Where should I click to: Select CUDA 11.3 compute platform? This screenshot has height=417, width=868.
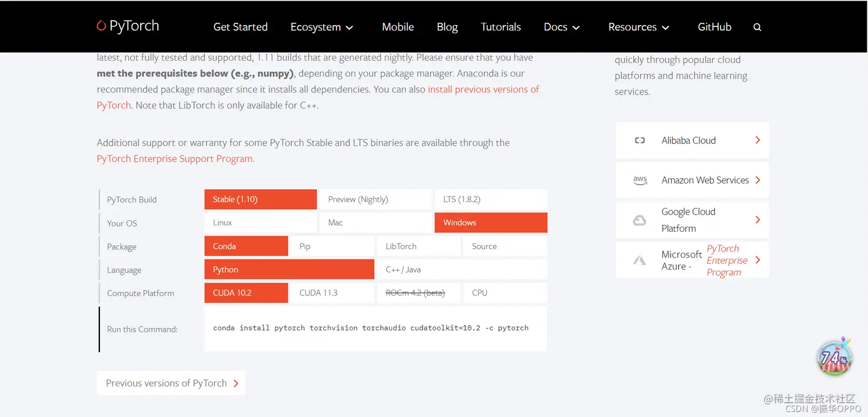tap(332, 293)
